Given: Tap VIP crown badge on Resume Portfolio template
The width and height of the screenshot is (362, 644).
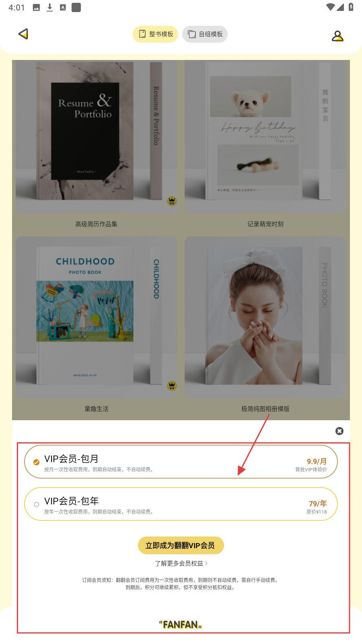Looking at the screenshot, I should click(172, 201).
